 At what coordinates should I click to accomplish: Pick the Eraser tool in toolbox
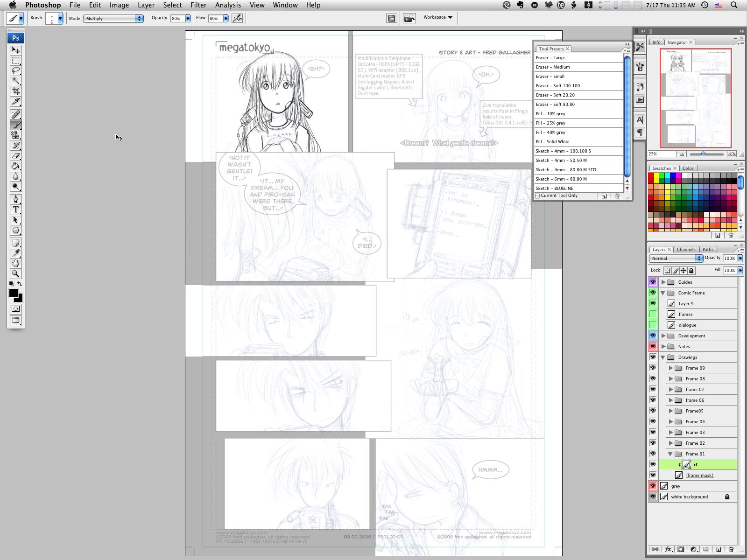point(16,156)
